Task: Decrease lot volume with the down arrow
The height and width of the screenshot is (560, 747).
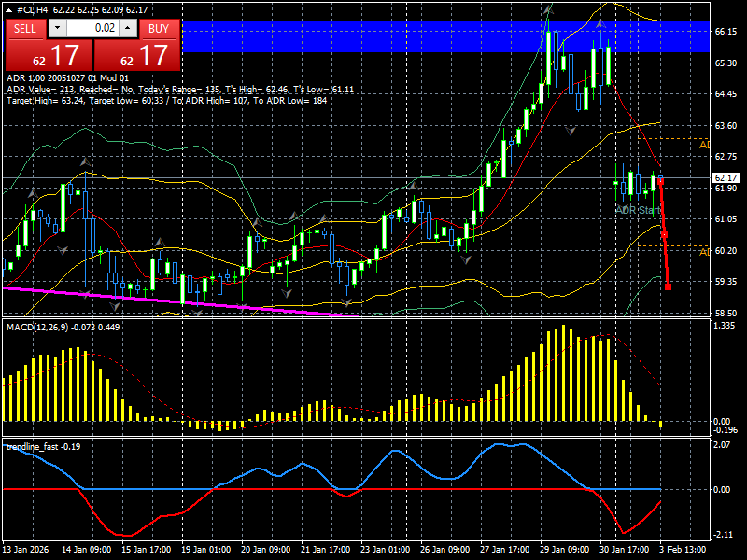Action: tap(57, 28)
